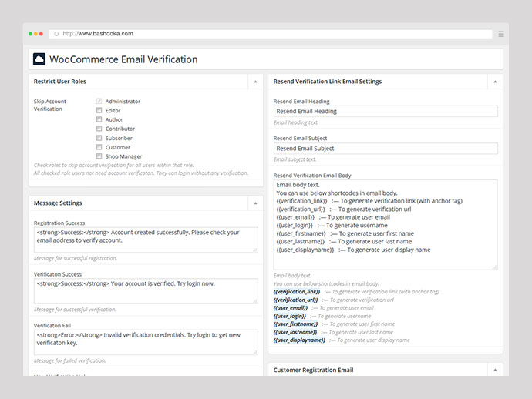The width and height of the screenshot is (532, 399).
Task: Click the Restrict User Roles panel title
Action: click(x=60, y=82)
